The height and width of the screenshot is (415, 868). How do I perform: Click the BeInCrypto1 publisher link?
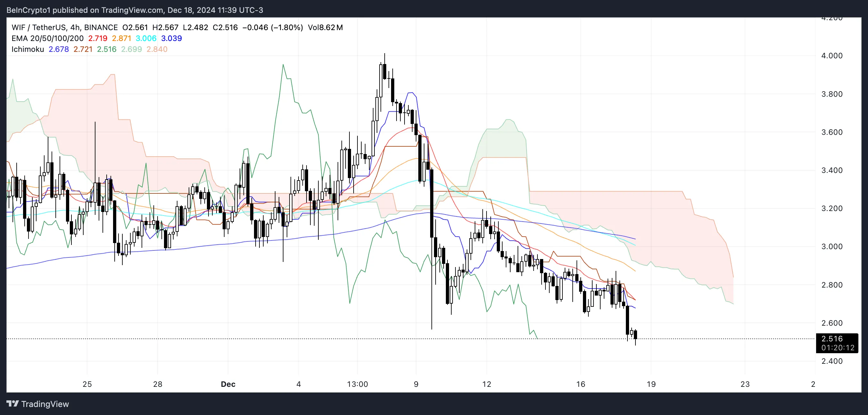(x=29, y=10)
